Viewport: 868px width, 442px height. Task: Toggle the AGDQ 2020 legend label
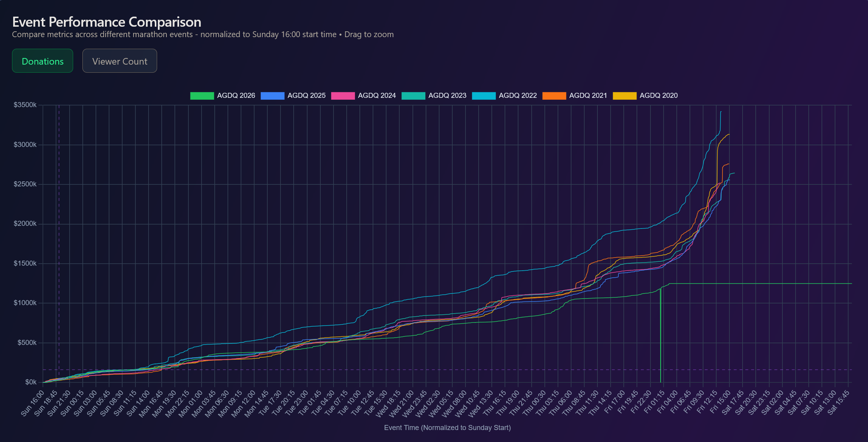pos(659,96)
